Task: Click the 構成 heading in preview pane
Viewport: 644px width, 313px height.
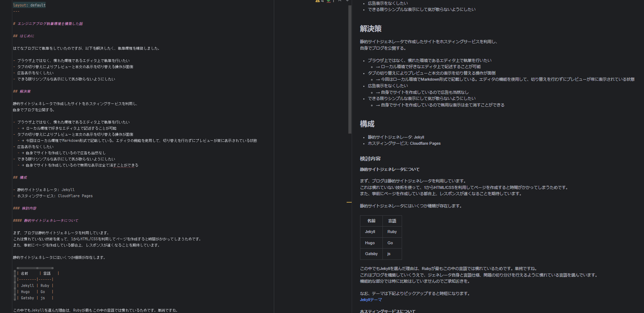Action: pos(367,124)
